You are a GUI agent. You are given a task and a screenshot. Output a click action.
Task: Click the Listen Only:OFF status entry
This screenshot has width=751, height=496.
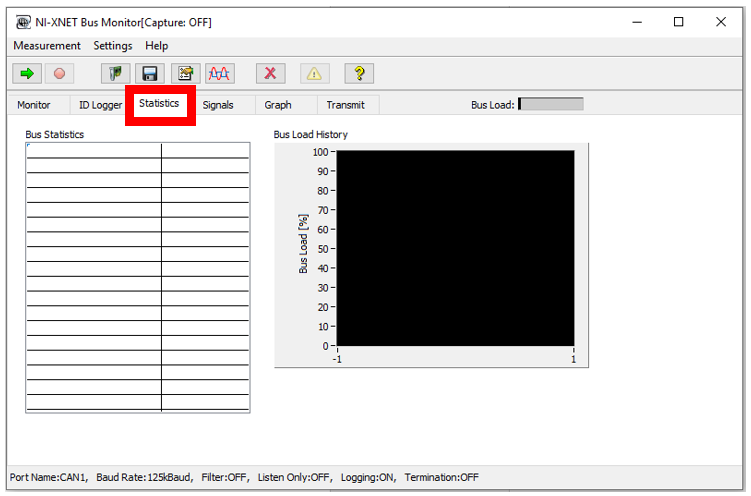(294, 477)
